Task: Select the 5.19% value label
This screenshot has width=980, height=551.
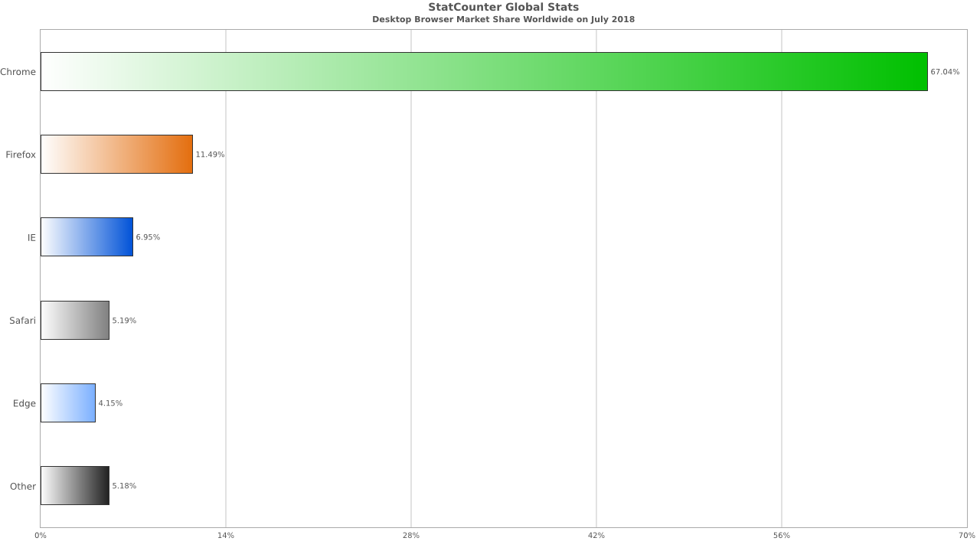Action: (124, 321)
